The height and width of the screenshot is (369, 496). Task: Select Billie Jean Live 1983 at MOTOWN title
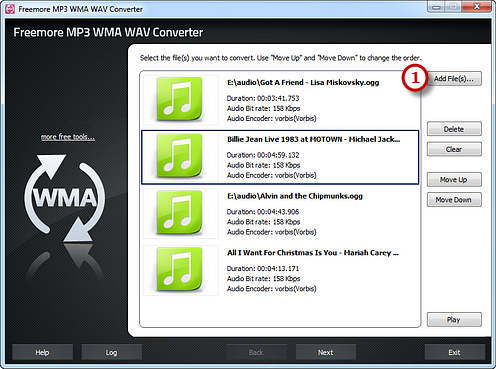313,139
